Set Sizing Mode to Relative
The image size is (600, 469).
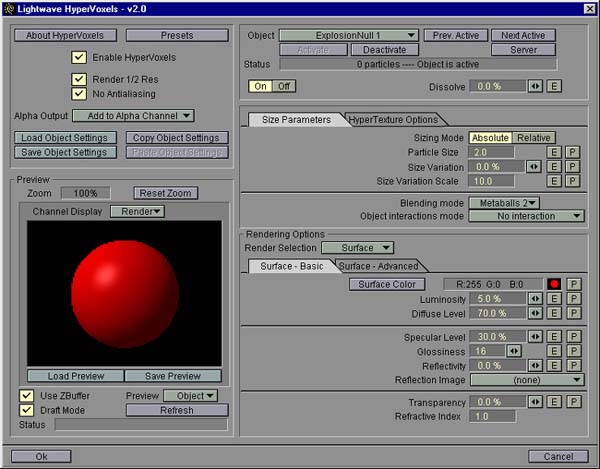534,138
